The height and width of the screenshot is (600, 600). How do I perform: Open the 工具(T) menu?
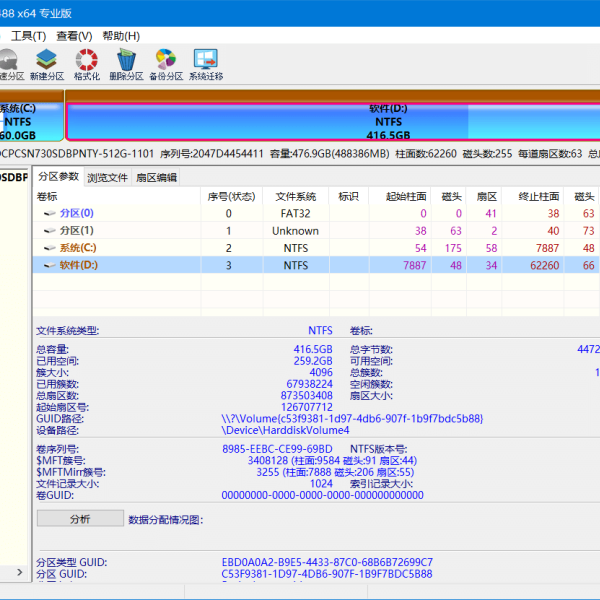pos(28,36)
